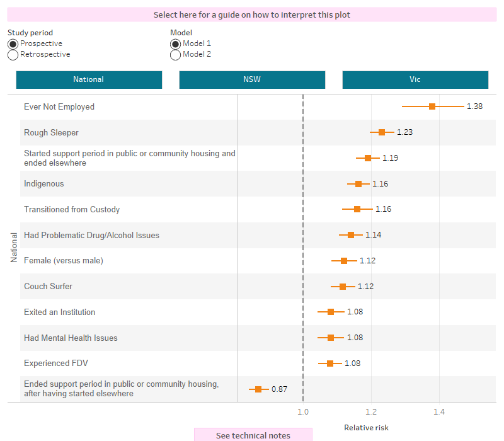Choose Model 2 from the Model options
The width and height of the screenshot is (504, 441).
coord(175,55)
